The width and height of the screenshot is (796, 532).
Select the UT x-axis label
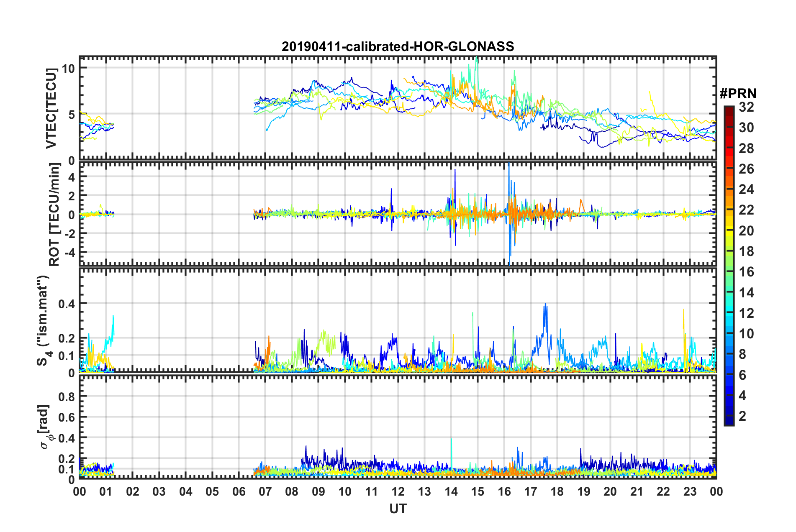click(x=398, y=509)
